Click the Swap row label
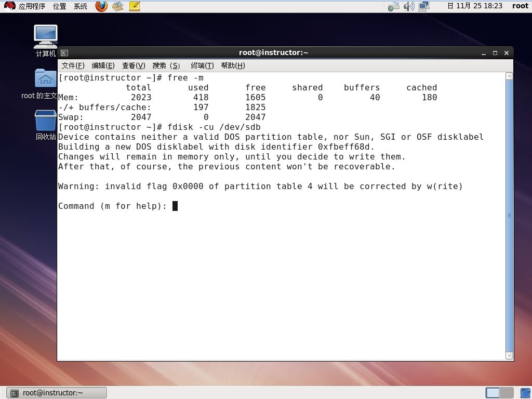Viewport: 532px width, 399px height. (71, 117)
